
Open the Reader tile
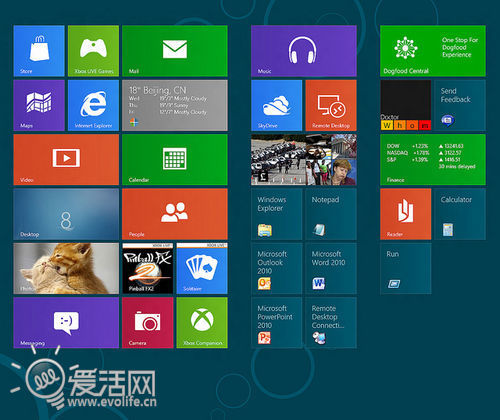coord(406,214)
